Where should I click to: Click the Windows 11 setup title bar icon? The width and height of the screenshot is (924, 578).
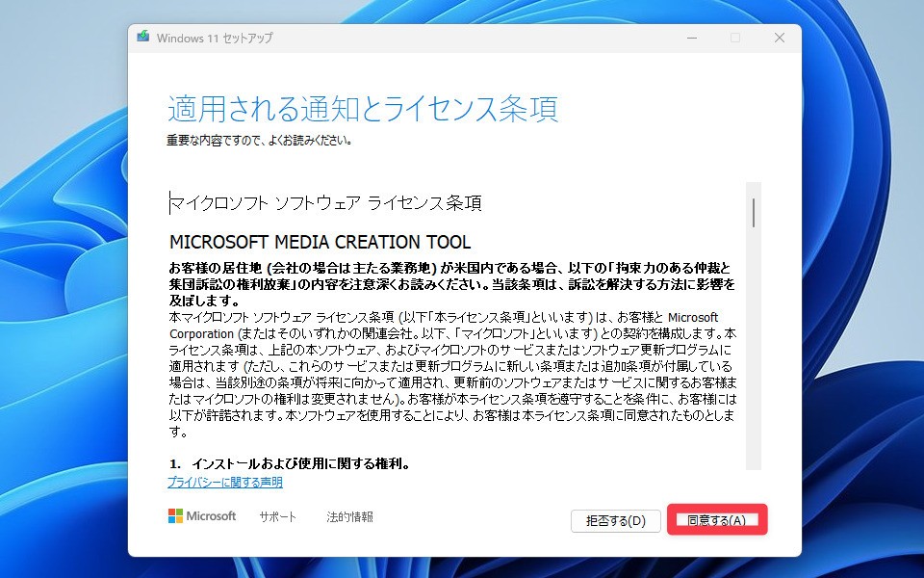[143, 38]
